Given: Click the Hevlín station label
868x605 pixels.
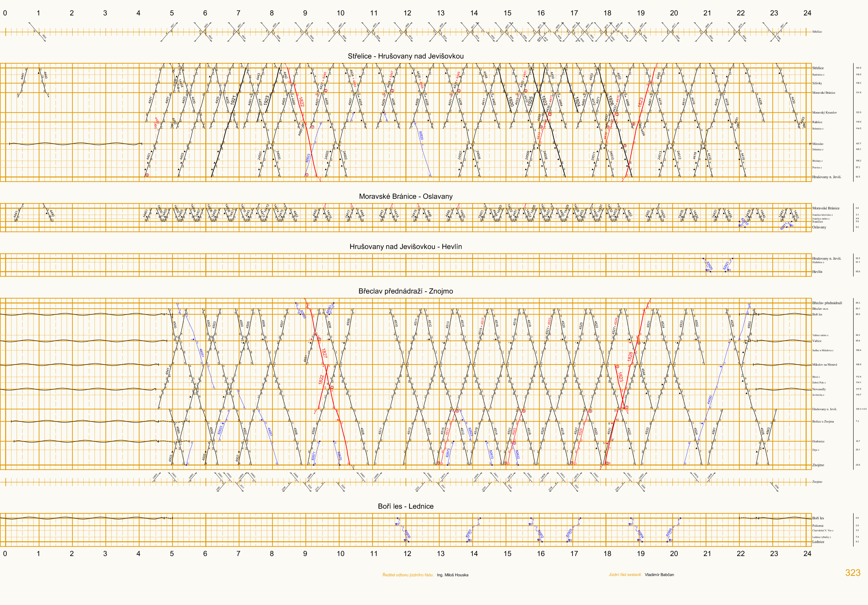Looking at the screenshot, I should (817, 272).
